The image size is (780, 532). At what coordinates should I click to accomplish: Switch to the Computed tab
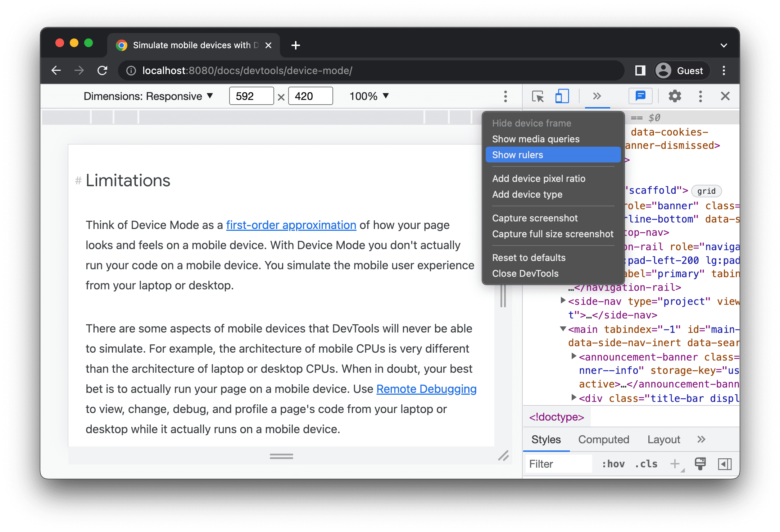[603, 439]
